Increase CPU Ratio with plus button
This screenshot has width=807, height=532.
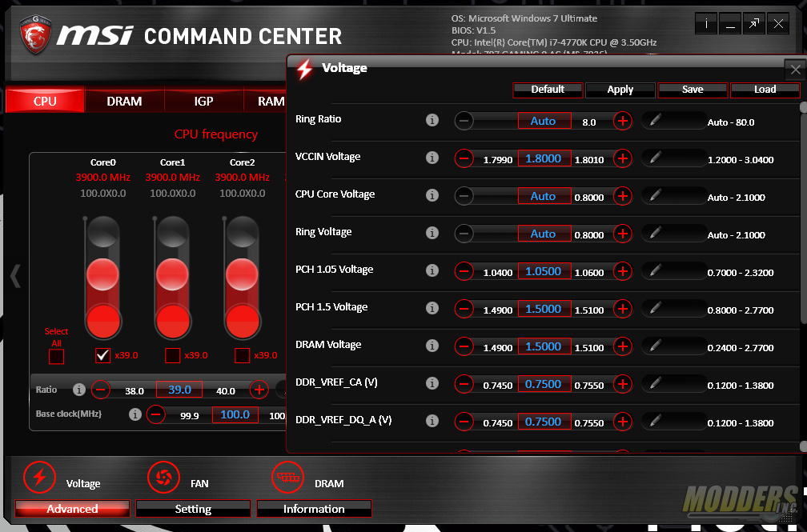(x=259, y=390)
